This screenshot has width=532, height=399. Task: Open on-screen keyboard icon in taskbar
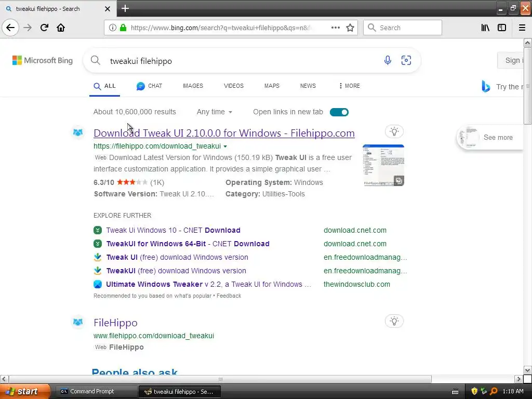click(455, 392)
